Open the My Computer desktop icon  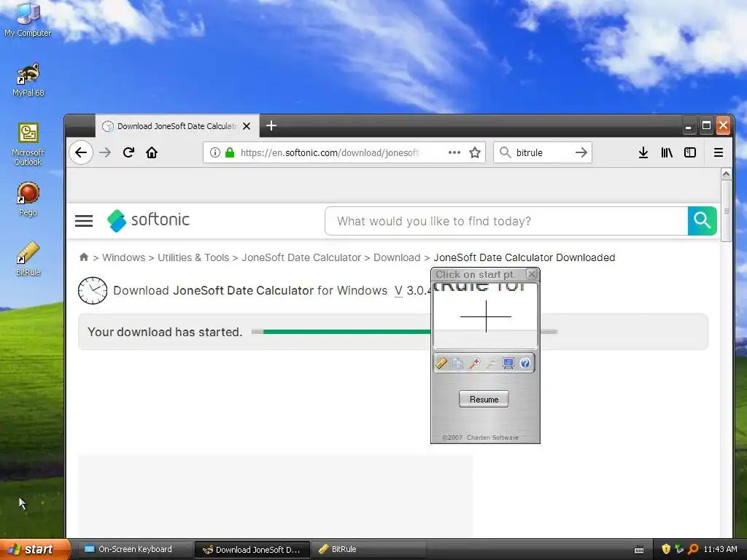28,20
